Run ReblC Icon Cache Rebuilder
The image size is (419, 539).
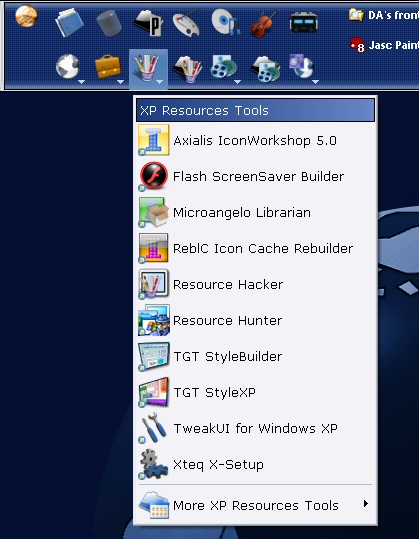(x=255, y=248)
